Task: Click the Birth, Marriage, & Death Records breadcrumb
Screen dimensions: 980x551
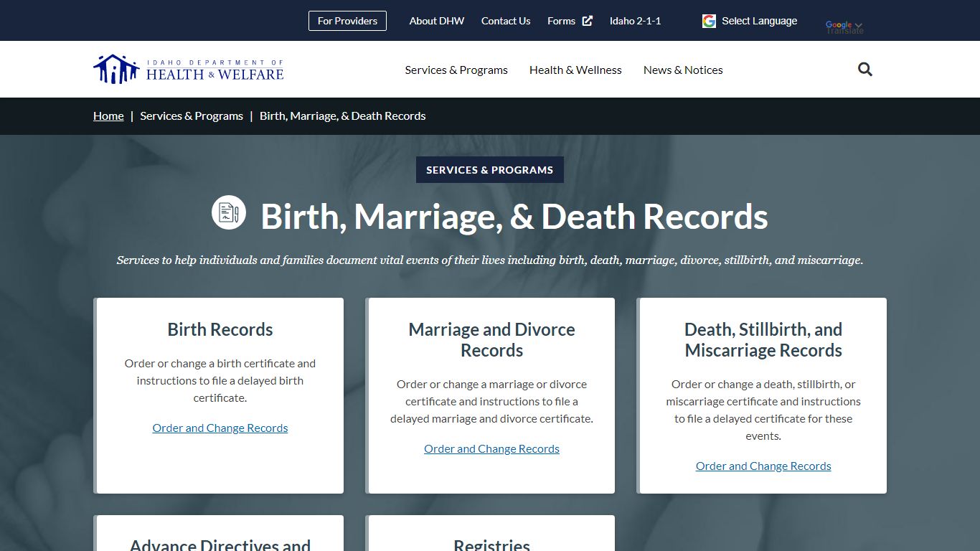Action: [x=343, y=116]
